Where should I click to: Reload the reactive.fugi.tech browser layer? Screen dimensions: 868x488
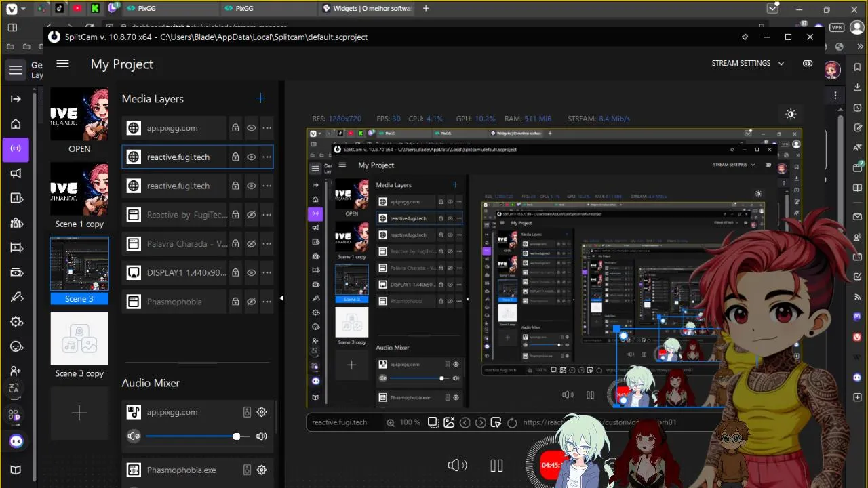point(512,422)
